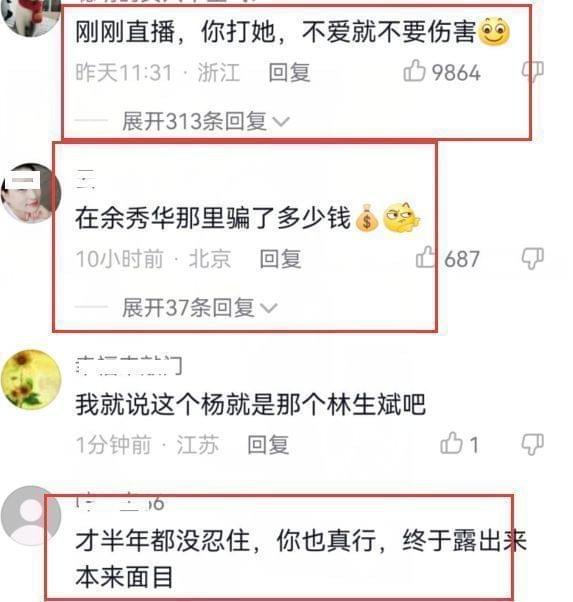Image resolution: width=573 pixels, height=602 pixels.
Task: Open the woman's avatar beside the 余秀华 comment
Action: point(31,193)
